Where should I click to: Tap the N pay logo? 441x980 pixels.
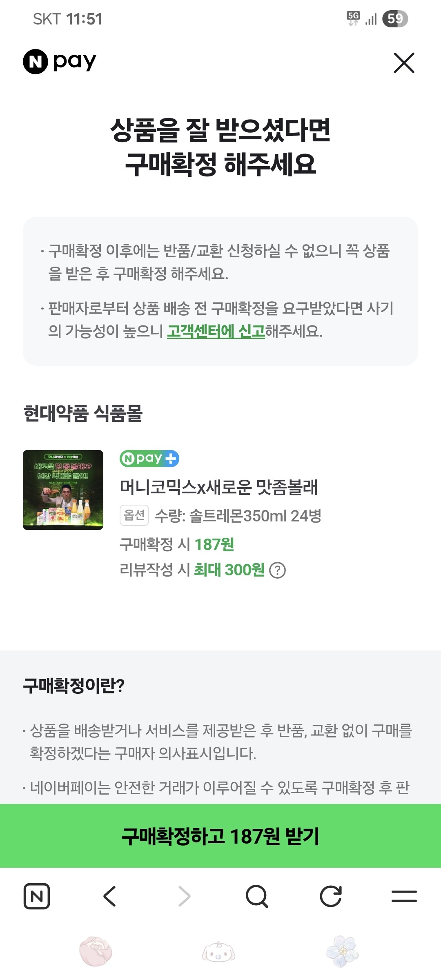(x=60, y=62)
